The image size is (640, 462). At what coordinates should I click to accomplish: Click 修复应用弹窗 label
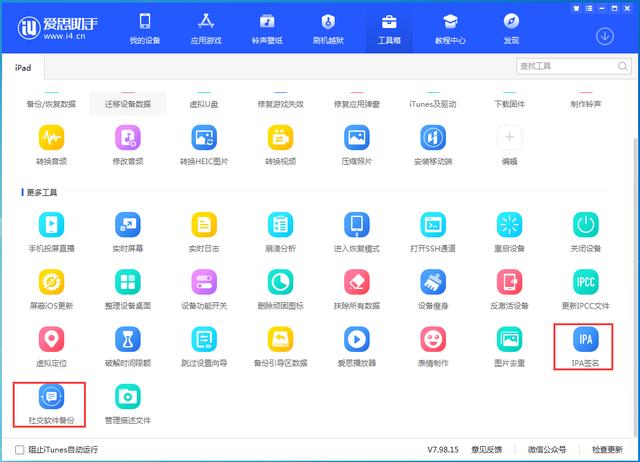point(357,104)
